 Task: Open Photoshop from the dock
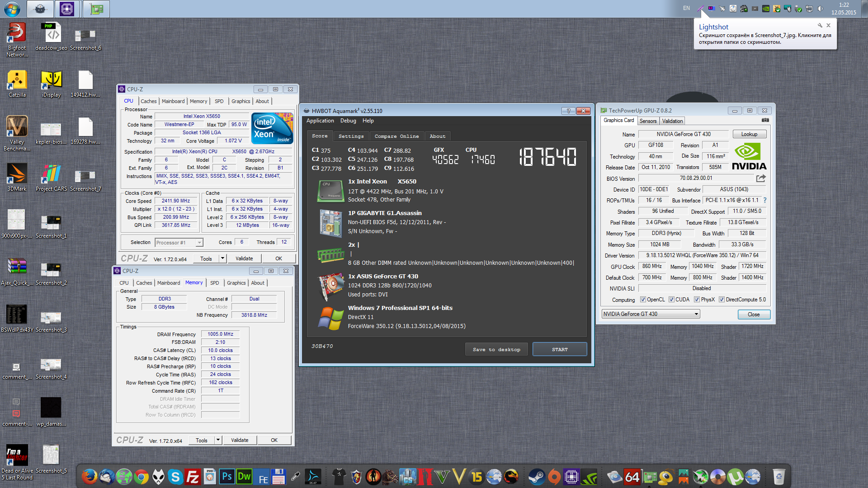[x=227, y=477]
